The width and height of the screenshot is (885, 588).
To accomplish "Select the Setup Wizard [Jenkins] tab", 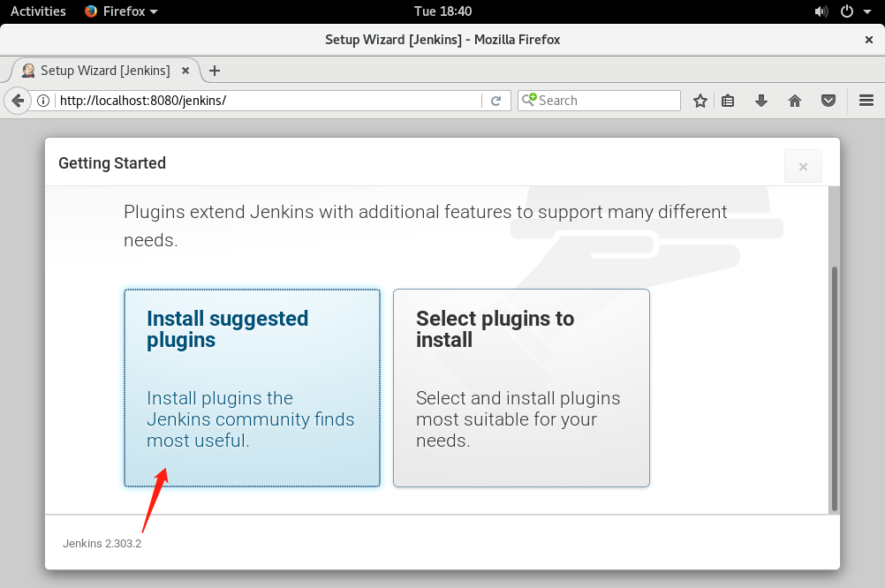I will point(104,71).
